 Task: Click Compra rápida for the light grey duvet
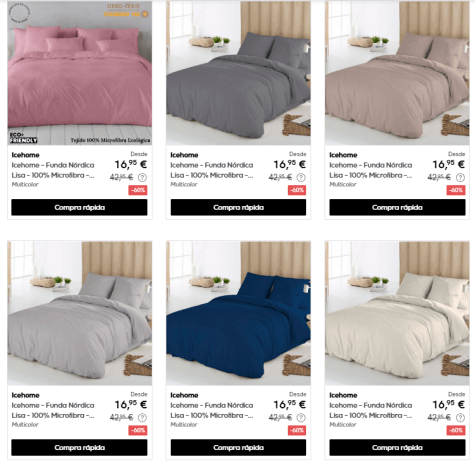click(79, 447)
